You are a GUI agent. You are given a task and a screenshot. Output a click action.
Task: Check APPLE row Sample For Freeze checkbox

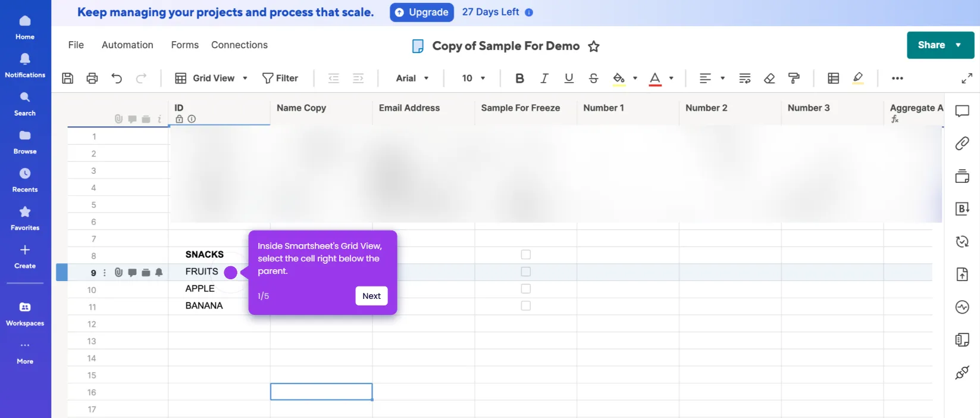click(526, 289)
